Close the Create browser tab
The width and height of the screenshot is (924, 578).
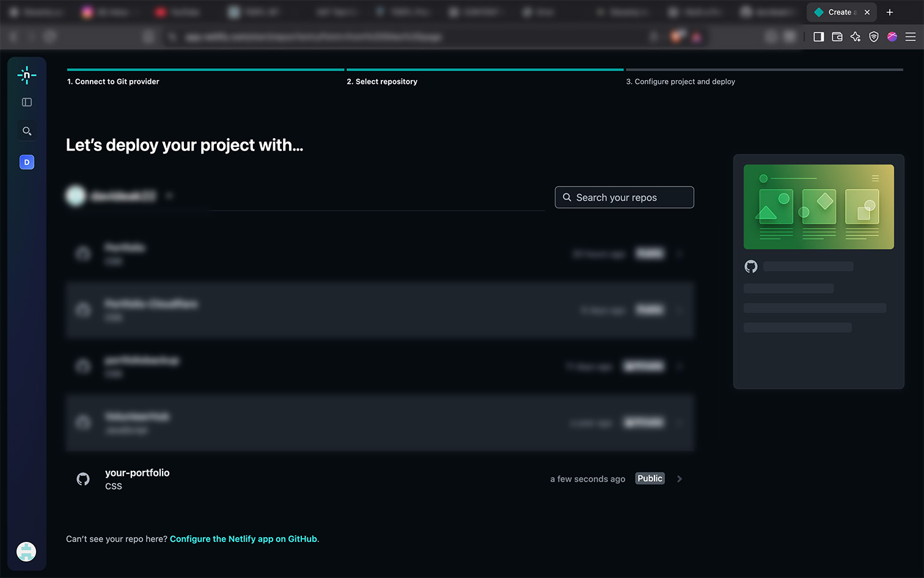pyautogui.click(x=867, y=12)
